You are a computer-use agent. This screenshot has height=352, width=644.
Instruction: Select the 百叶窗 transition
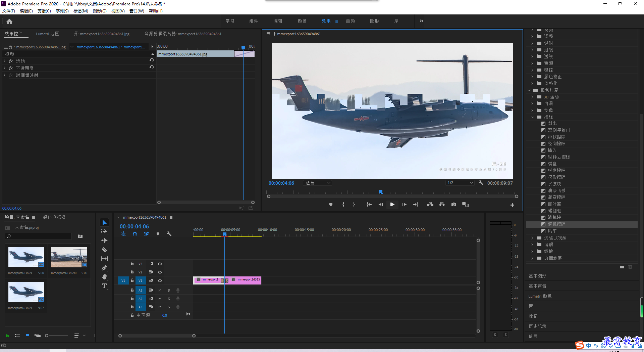point(554,204)
